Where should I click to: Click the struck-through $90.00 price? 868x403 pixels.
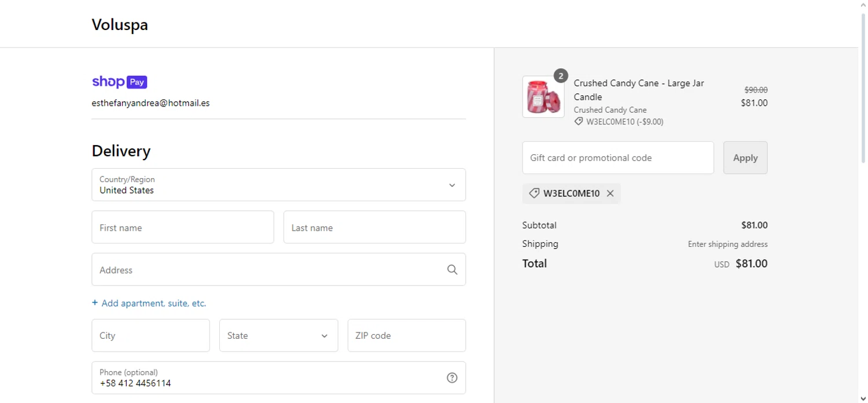point(756,90)
